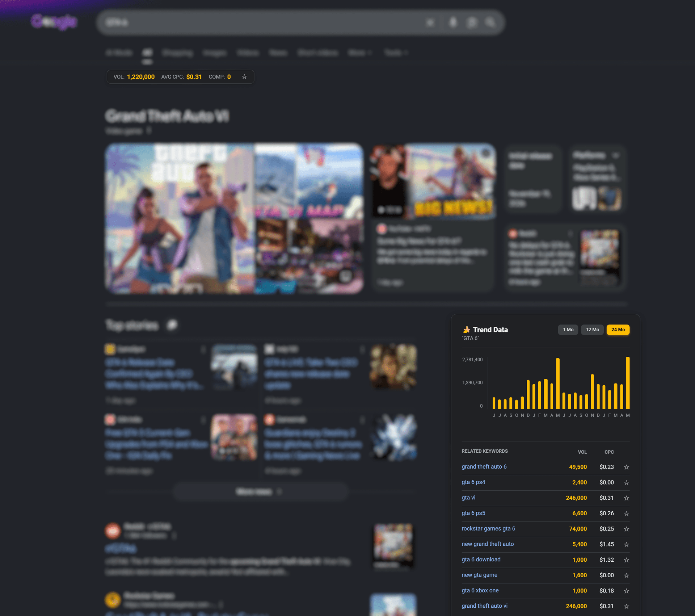Click the last bar in trend chart
This screenshot has width=695, height=616.
pyautogui.click(x=628, y=383)
